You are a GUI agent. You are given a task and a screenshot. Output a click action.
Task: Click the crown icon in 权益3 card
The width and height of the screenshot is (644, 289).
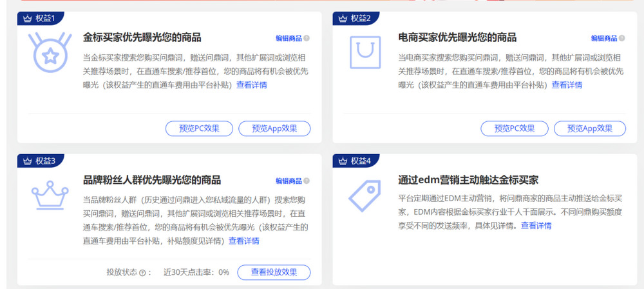50,195
